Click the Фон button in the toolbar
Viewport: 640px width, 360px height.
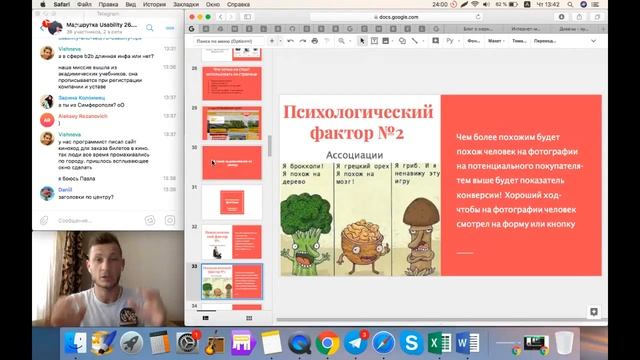click(473, 41)
